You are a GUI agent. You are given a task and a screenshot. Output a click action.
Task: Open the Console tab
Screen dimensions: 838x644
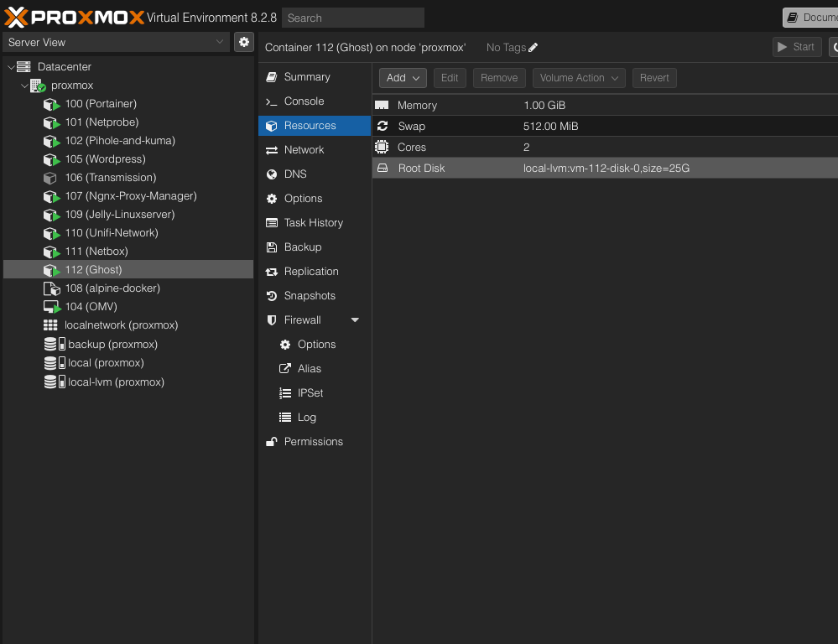coord(304,101)
